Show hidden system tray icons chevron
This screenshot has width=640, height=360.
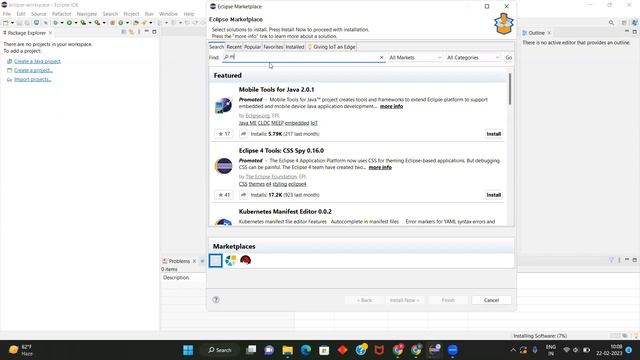513,350
